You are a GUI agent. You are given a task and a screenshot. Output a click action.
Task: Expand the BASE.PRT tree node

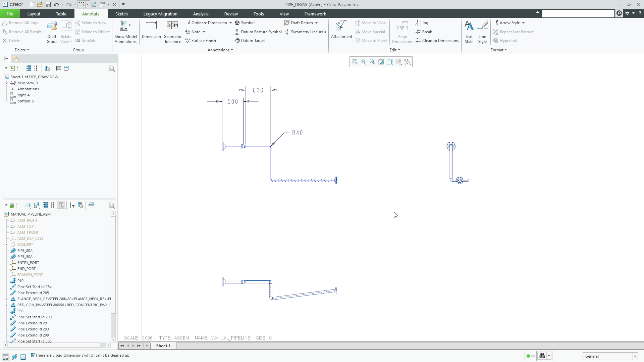click(x=6, y=244)
